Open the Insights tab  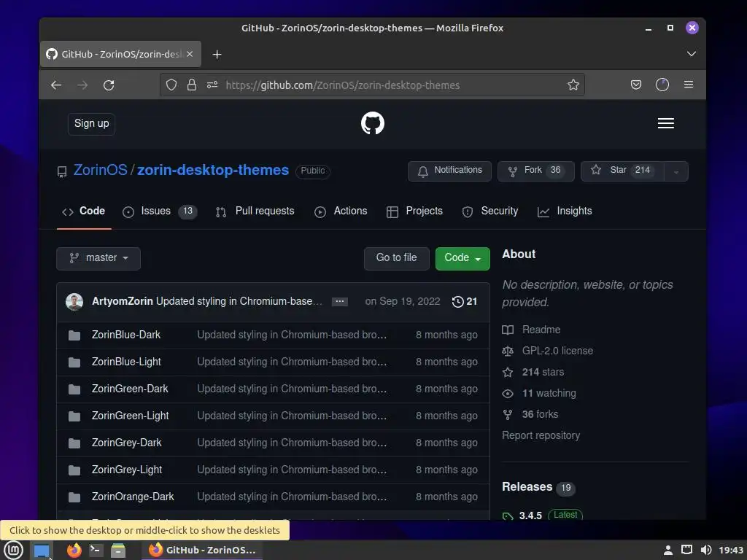tap(565, 211)
